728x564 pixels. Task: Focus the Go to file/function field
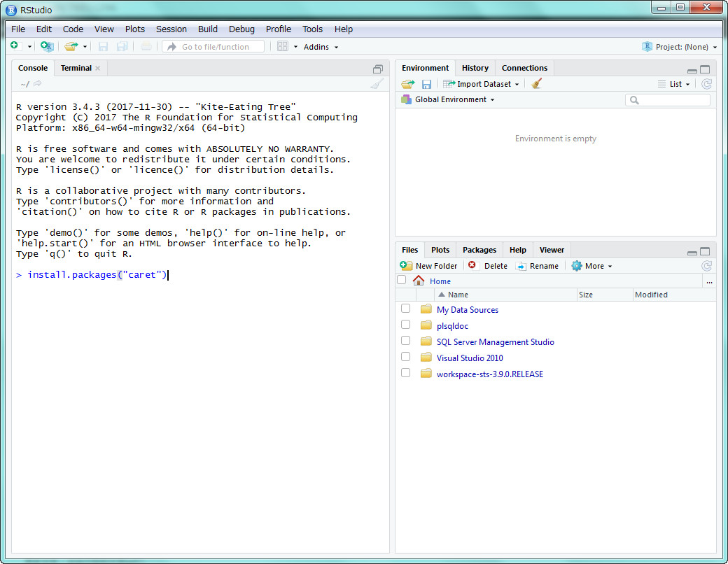[x=213, y=46]
